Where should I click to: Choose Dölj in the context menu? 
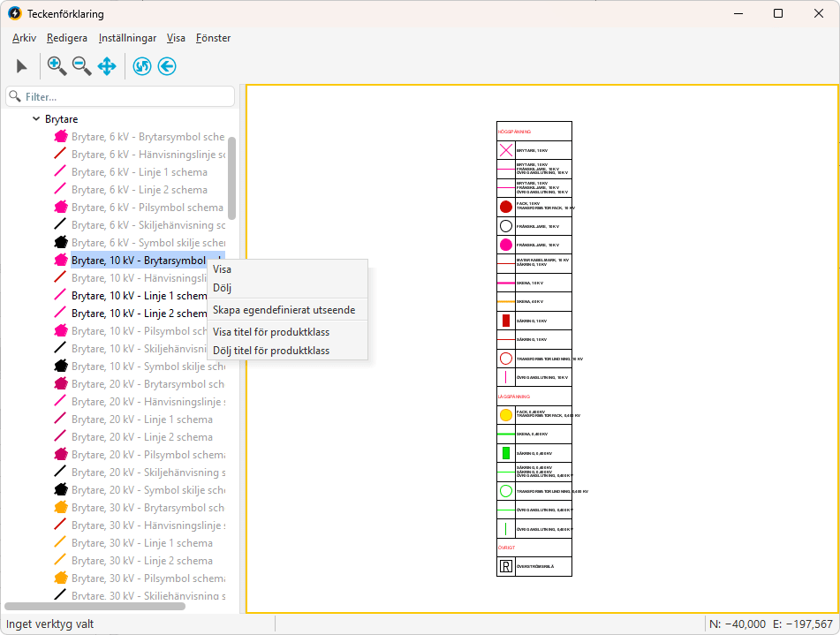(x=222, y=288)
